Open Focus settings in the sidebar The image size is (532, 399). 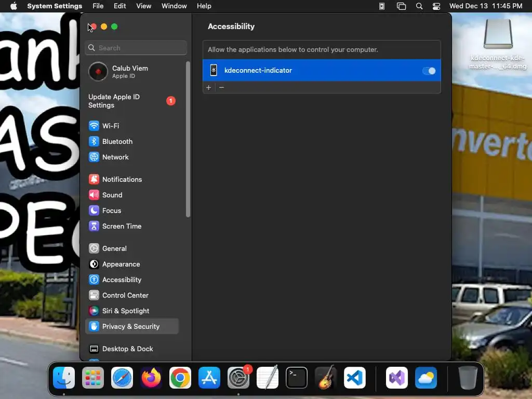[x=131, y=211]
